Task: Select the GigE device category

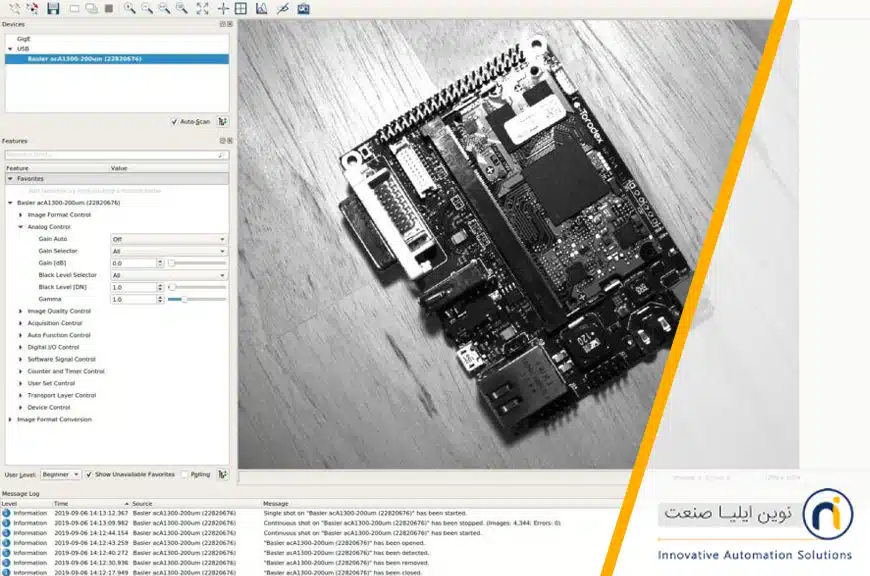Action: (x=24, y=39)
